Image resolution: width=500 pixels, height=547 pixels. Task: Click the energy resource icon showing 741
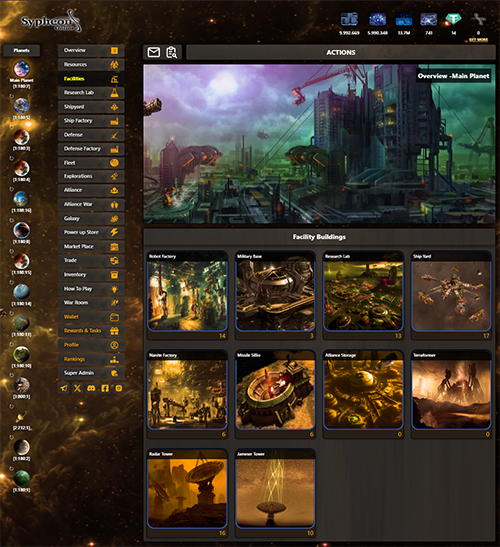coord(428,20)
